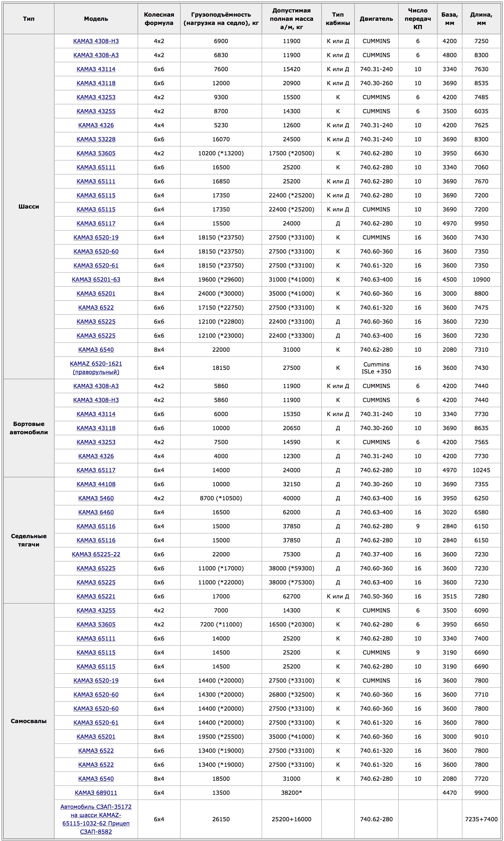Click the engine cell '740.50-360'
Viewport: 504px width, 841px height.
[x=376, y=596]
